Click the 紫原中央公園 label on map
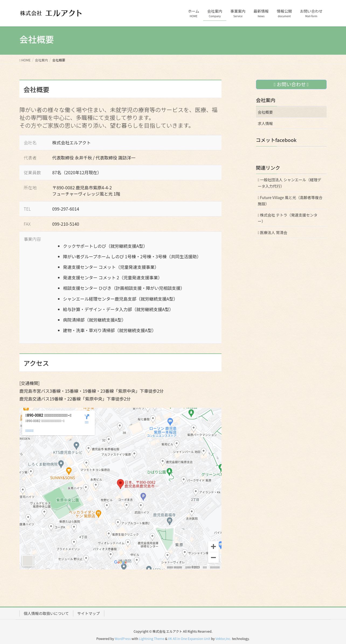 coord(67,500)
